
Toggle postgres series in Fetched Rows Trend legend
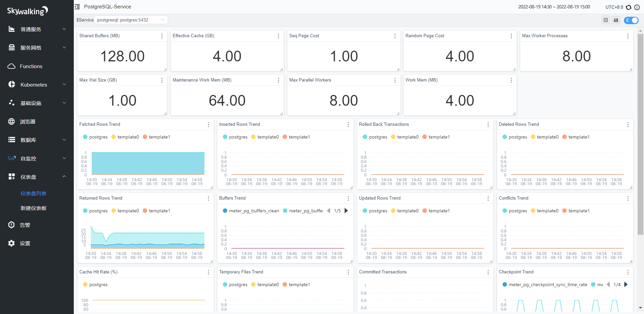point(95,137)
